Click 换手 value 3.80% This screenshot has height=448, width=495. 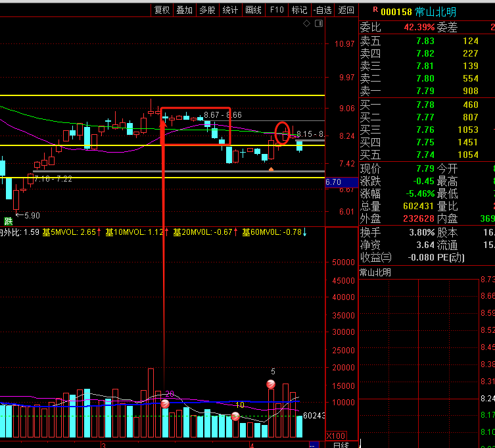[x=422, y=232]
